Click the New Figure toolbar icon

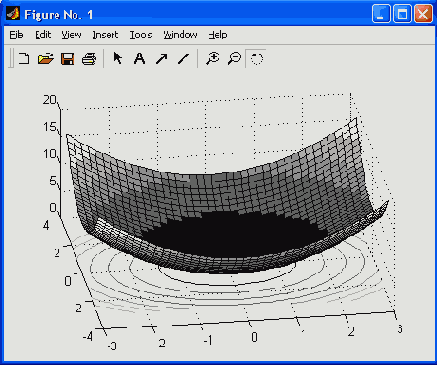pyautogui.click(x=24, y=59)
